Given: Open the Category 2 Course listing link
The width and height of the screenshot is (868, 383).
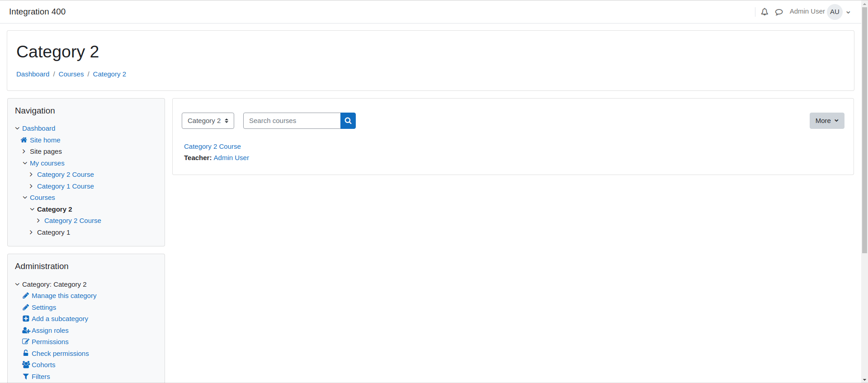Looking at the screenshot, I should [212, 147].
